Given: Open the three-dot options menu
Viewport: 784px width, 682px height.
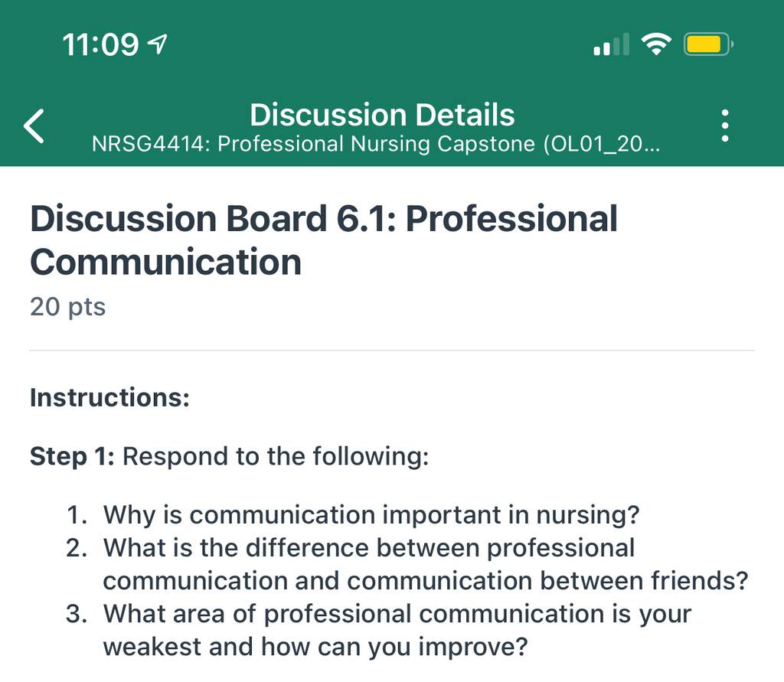Looking at the screenshot, I should pos(725,126).
